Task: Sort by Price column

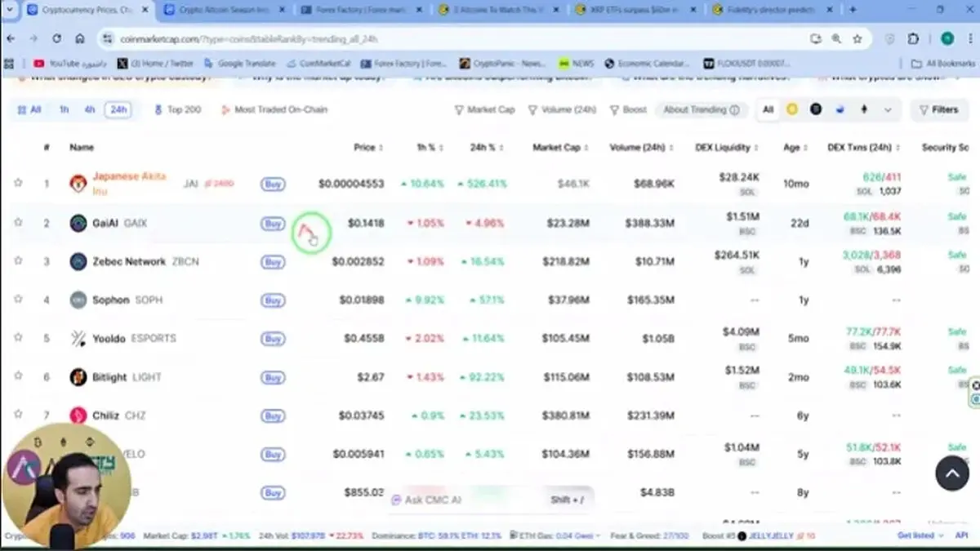Action: tap(369, 148)
